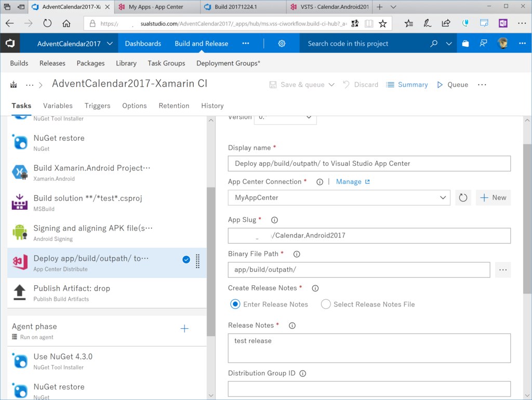Click the browser refresh icon

47,23
